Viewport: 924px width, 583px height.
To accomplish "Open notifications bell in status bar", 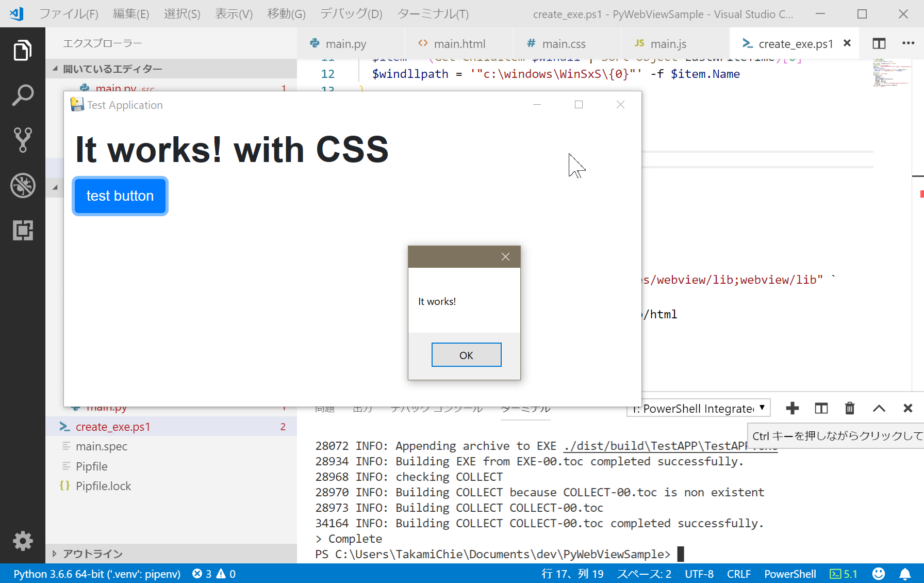I will coord(905,574).
